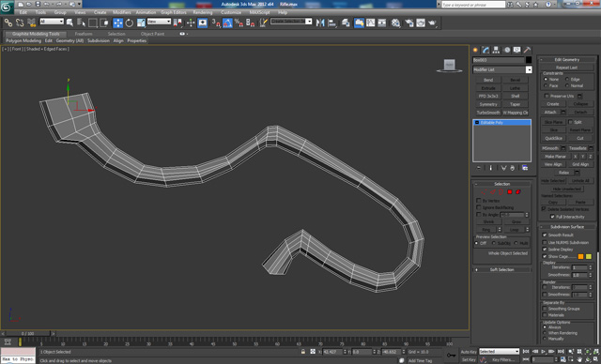601x364 pixels.
Task: Activate the Select and Scale tool
Action: coord(141,23)
